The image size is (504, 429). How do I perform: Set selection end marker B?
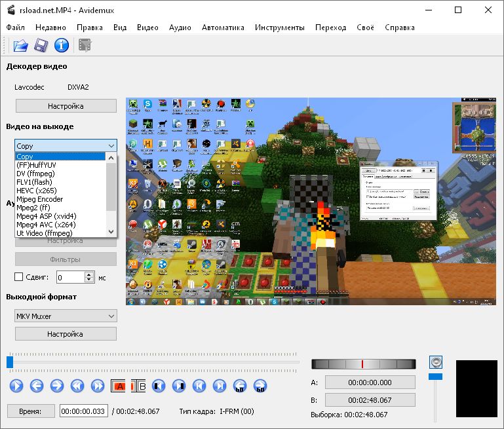click(138, 386)
